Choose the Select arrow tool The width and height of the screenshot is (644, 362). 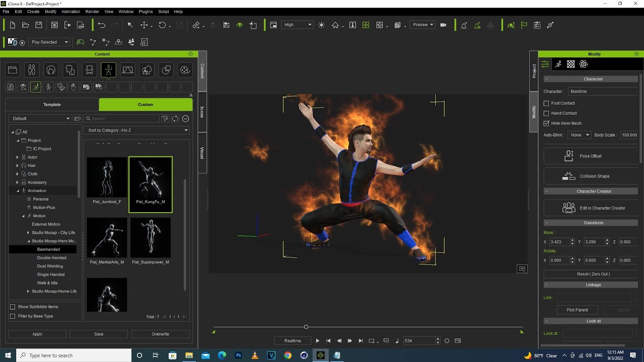(x=130, y=25)
